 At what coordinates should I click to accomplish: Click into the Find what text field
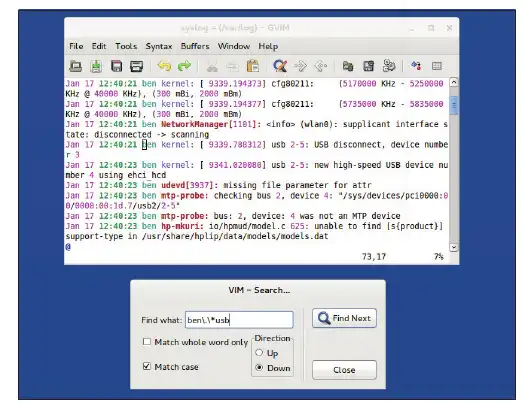tap(239, 320)
